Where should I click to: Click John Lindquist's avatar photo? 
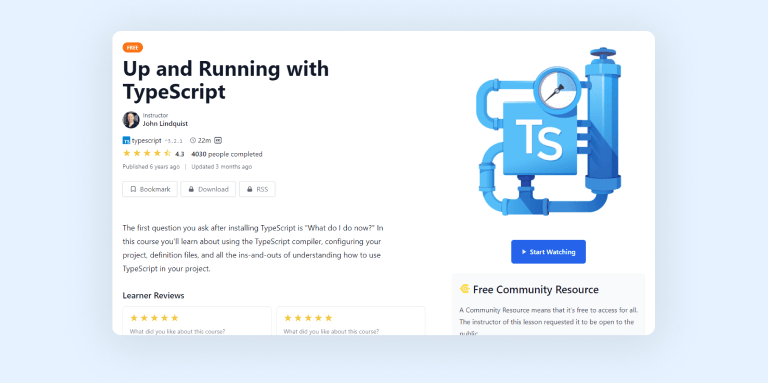[131, 120]
